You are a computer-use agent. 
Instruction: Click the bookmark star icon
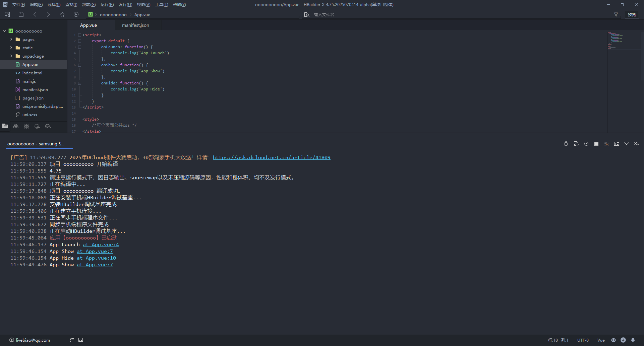[62, 14]
